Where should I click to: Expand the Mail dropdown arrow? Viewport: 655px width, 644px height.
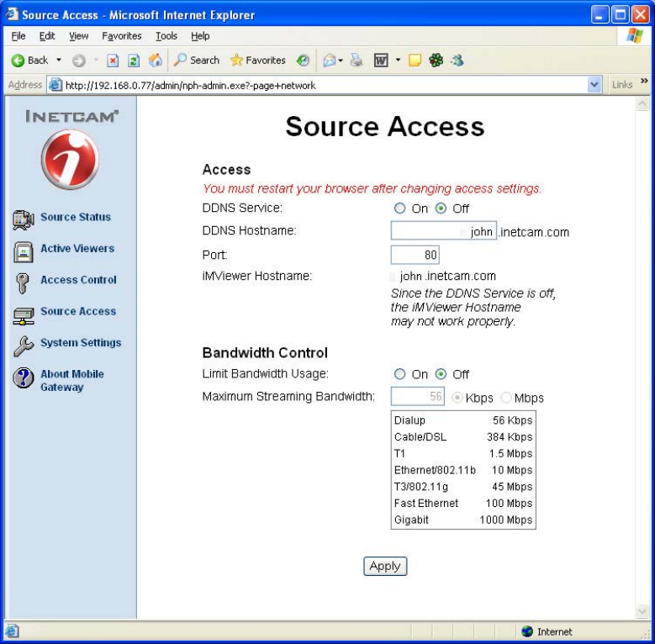pos(341,61)
